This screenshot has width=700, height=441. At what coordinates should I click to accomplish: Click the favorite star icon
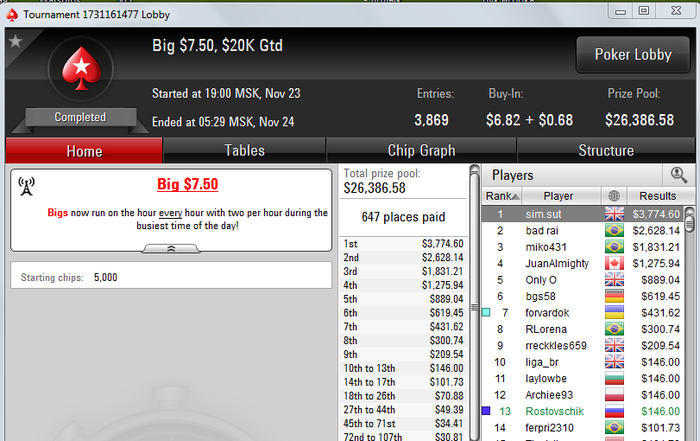pos(16,41)
